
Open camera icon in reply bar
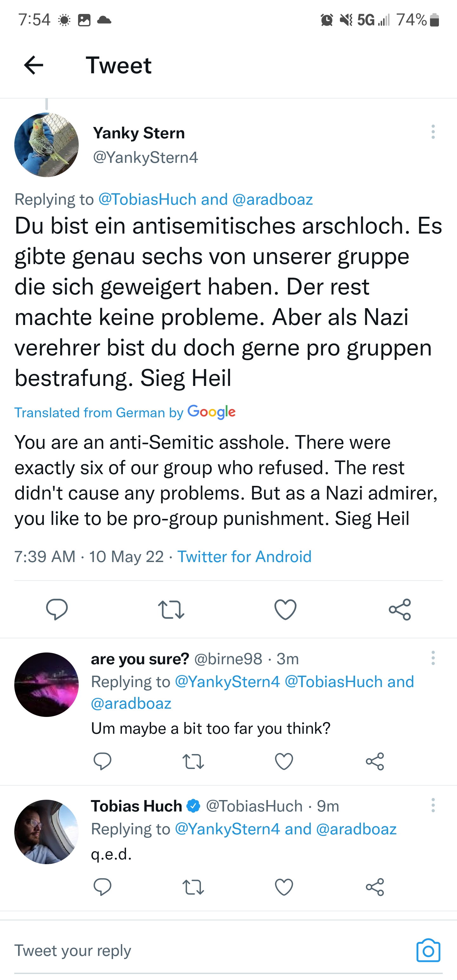[428, 950]
